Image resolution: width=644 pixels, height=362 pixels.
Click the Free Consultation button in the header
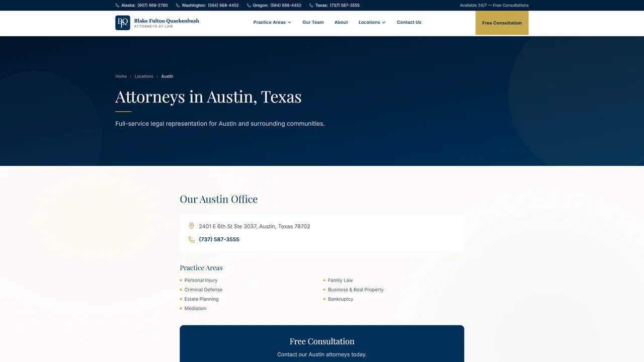pos(502,23)
